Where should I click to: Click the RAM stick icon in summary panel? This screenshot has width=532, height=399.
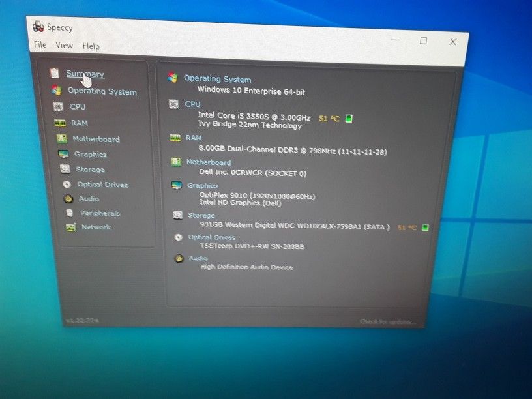point(175,138)
